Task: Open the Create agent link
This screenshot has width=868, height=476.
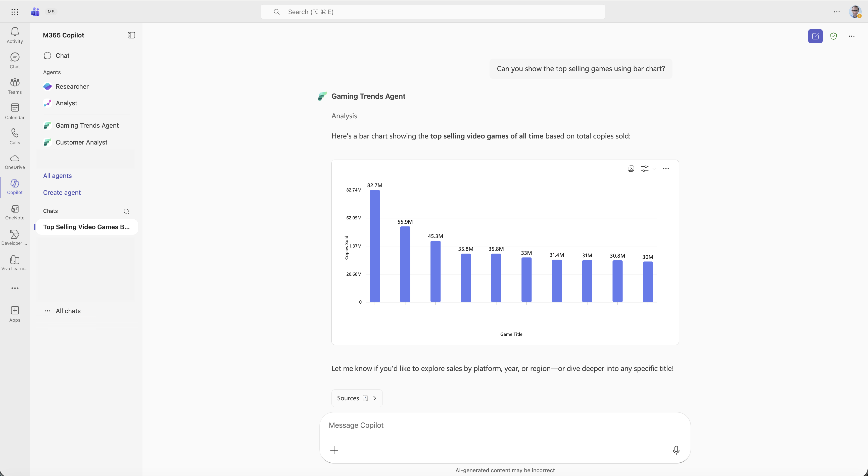Action: (62, 192)
